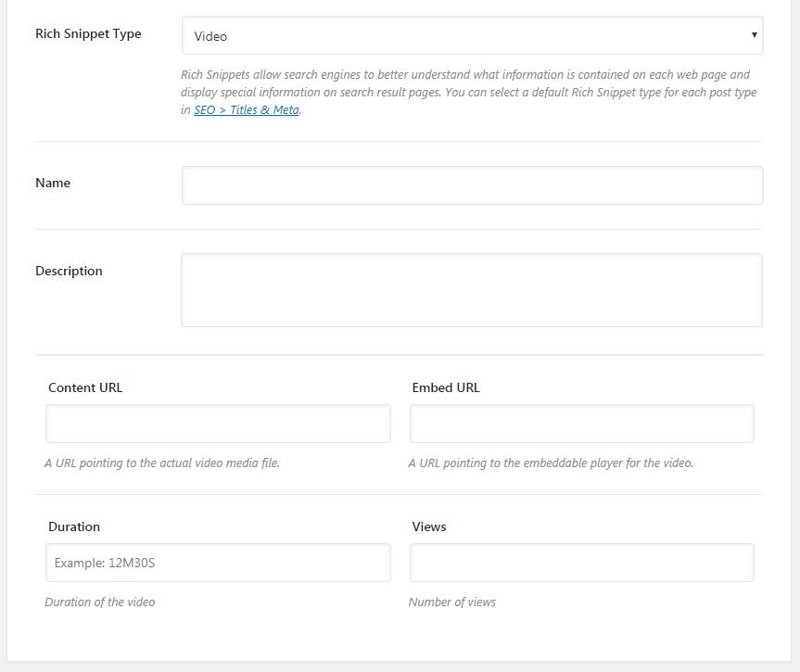Click the actual video media file help text
This screenshot has height=672, width=800.
[x=162, y=463]
